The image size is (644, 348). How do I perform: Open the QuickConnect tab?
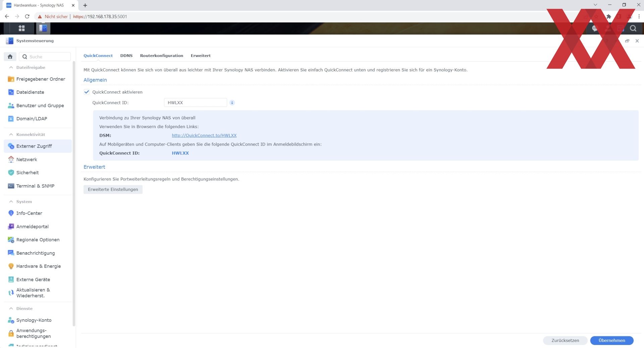pyautogui.click(x=98, y=56)
